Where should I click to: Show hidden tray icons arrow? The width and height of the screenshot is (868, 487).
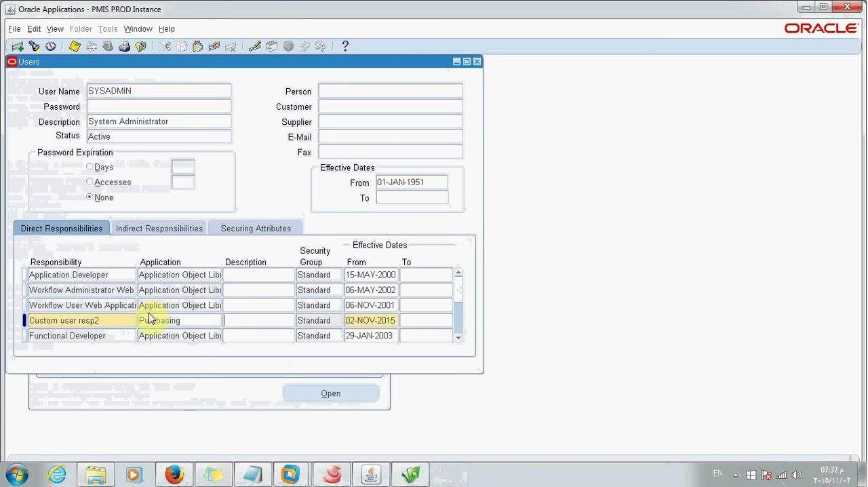[x=736, y=475]
